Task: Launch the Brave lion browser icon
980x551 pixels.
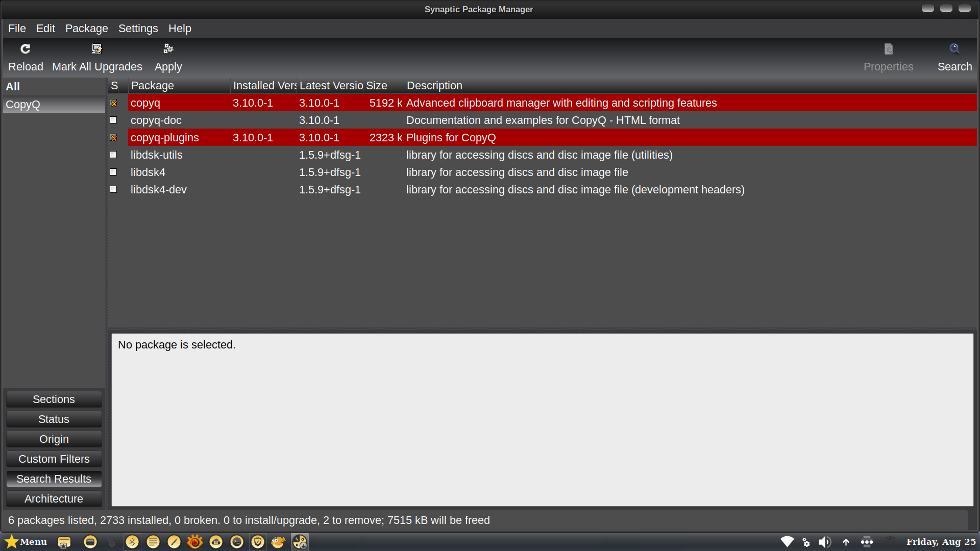Action: point(258,542)
